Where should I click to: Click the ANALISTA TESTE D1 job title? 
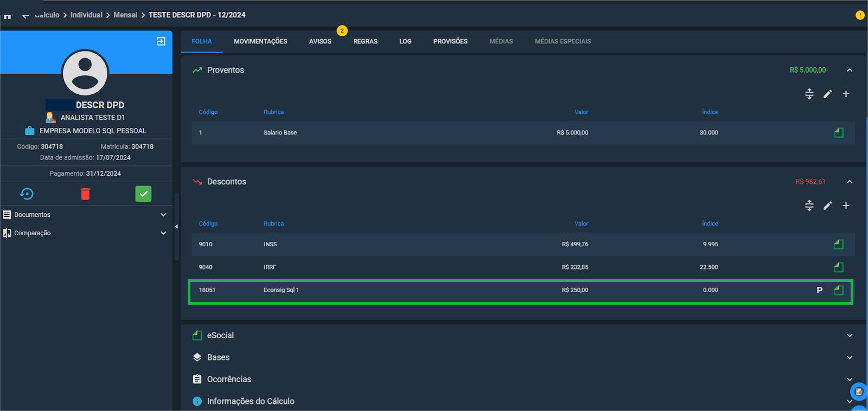93,118
